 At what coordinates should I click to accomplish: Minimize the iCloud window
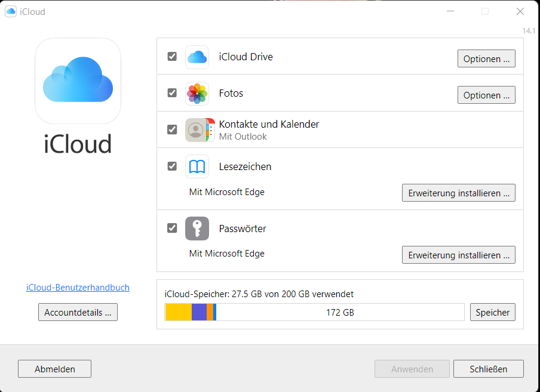click(450, 11)
